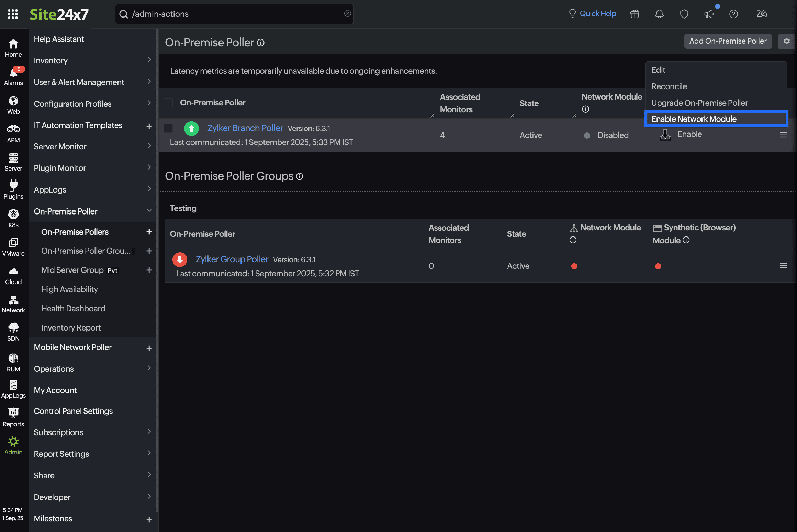The height and width of the screenshot is (532, 797).
Task: Add a new poller via the On-Premise Pollers plus
Action: (149, 232)
